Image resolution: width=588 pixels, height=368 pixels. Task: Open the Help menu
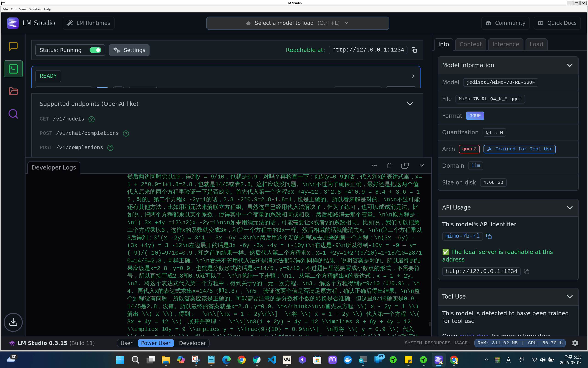pos(48,9)
